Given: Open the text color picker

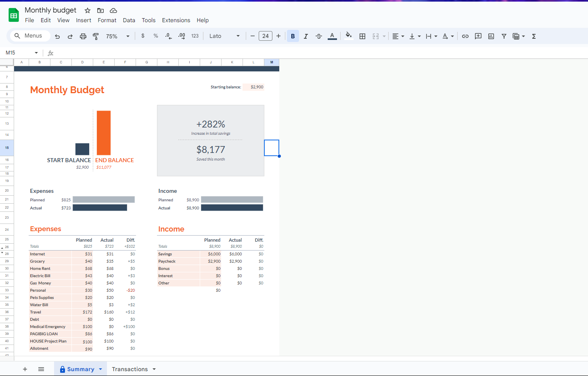Looking at the screenshot, I should tap(332, 36).
